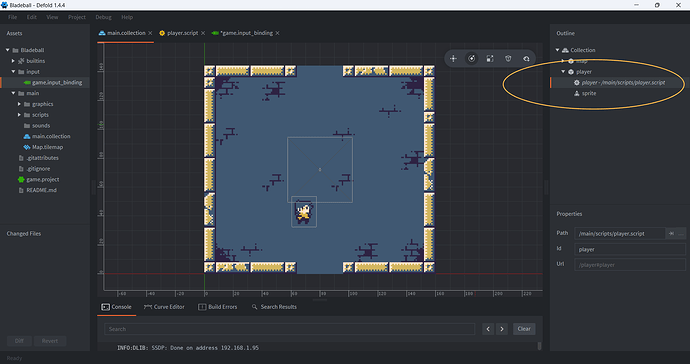690x364 pixels.
Task: Click the main.collection icon in Assets
Action: coord(27,136)
